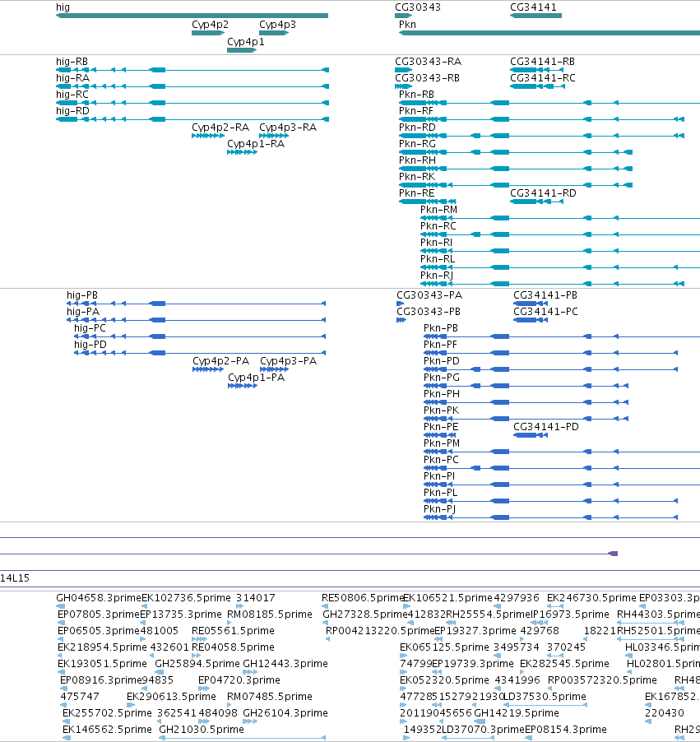Select CG34141-RC transcript
Image resolution: width=700 pixels, height=742 pixels.
click(537, 86)
